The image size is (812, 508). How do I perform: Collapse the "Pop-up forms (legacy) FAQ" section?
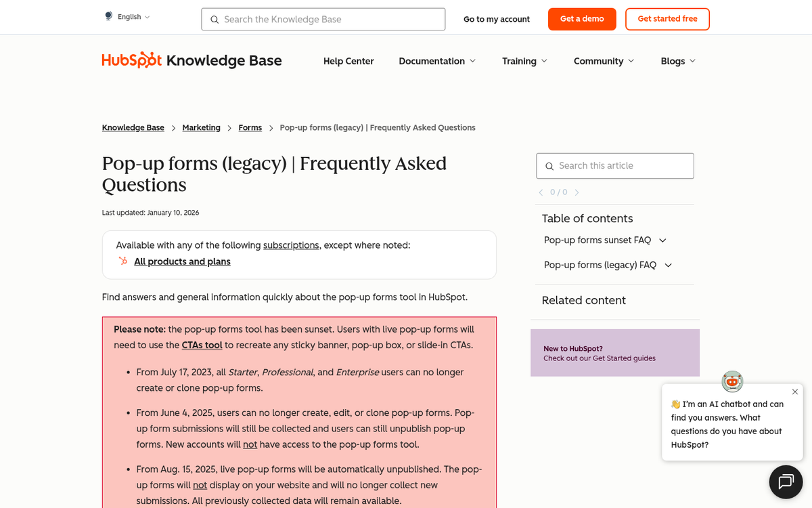(668, 265)
